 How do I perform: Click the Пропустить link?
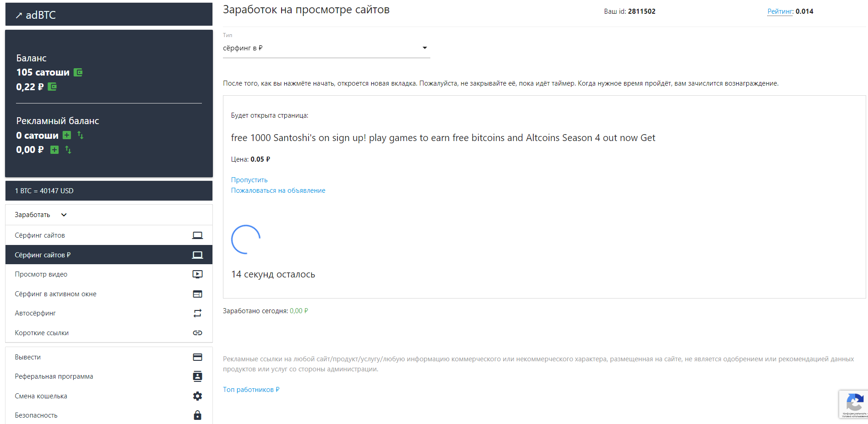(x=249, y=180)
